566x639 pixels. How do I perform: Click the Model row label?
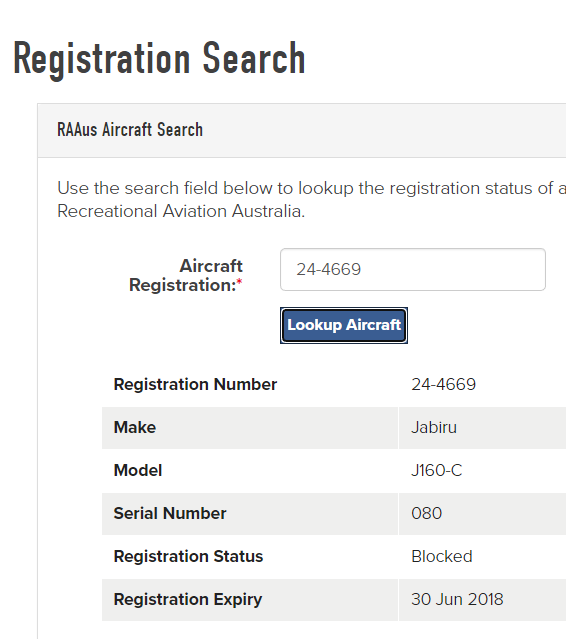pos(138,470)
